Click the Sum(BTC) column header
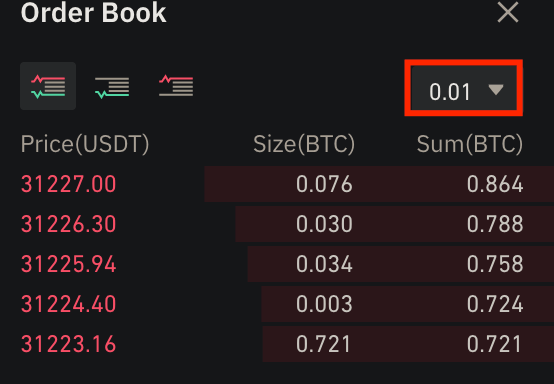 [x=470, y=144]
